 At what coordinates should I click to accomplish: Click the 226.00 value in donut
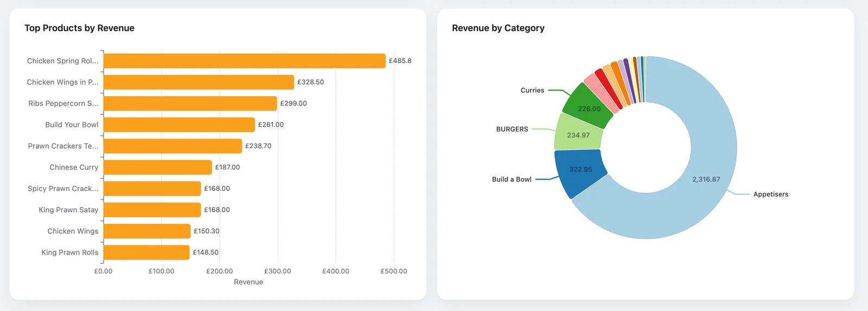[589, 109]
